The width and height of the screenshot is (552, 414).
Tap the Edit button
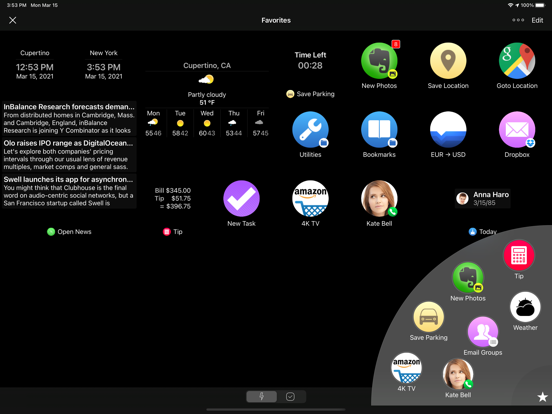coord(537,20)
